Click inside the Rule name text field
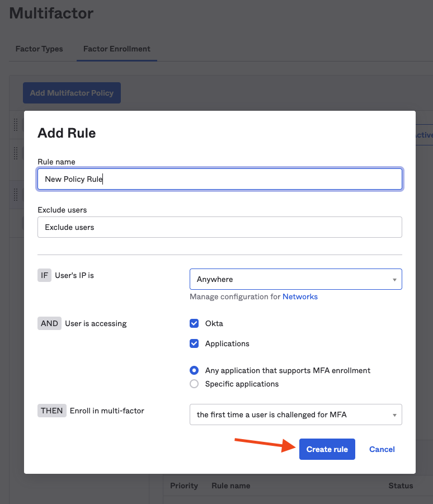The image size is (433, 504). [219, 179]
